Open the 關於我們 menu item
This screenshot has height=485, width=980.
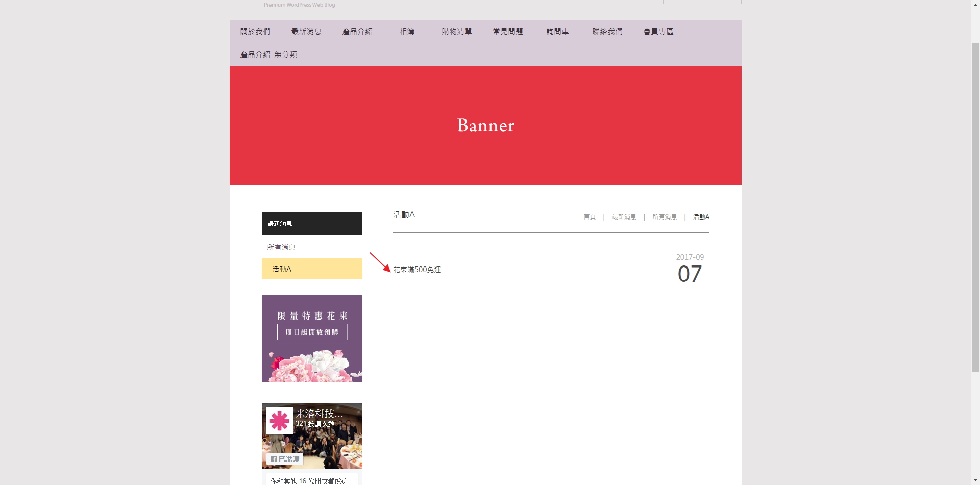click(255, 32)
